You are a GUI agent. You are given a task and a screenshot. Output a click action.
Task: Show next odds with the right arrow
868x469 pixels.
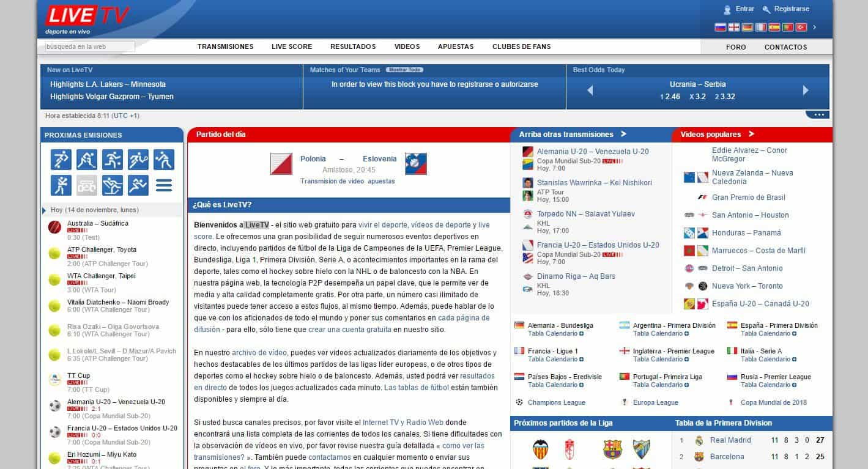tap(806, 90)
